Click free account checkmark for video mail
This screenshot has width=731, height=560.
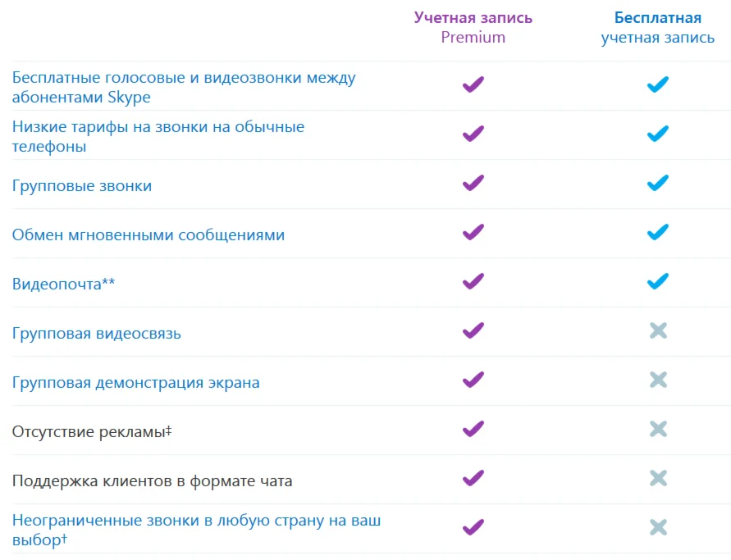point(658,281)
